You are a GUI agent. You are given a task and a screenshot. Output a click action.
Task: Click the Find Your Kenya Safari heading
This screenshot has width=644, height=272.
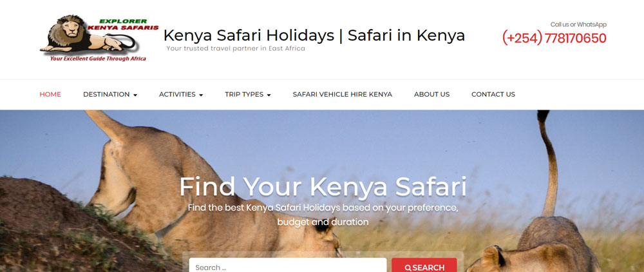[x=323, y=187]
